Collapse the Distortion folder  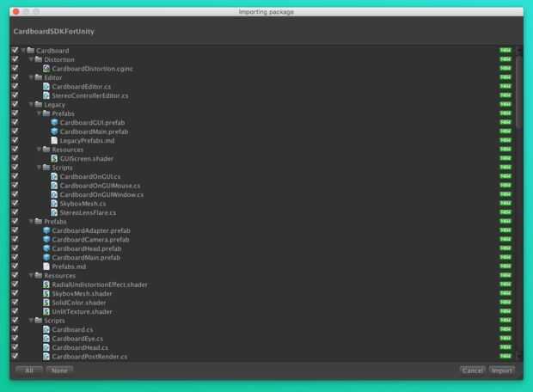31,59
